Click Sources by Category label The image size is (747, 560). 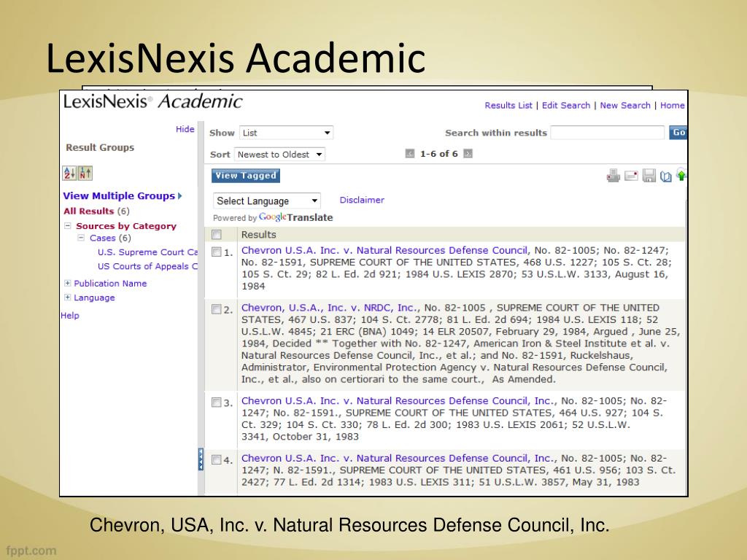pos(126,226)
